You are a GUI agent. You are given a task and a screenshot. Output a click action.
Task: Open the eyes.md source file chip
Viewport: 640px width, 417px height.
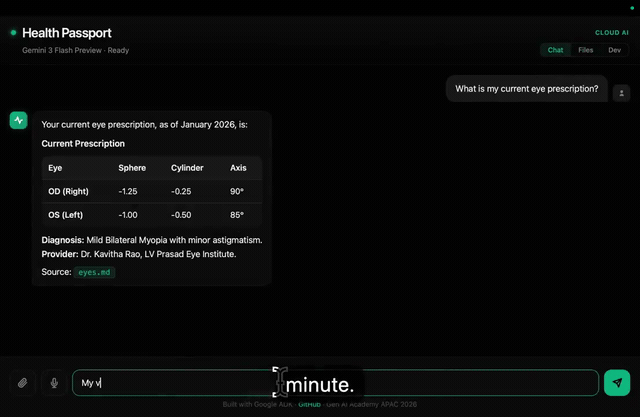coord(94,272)
